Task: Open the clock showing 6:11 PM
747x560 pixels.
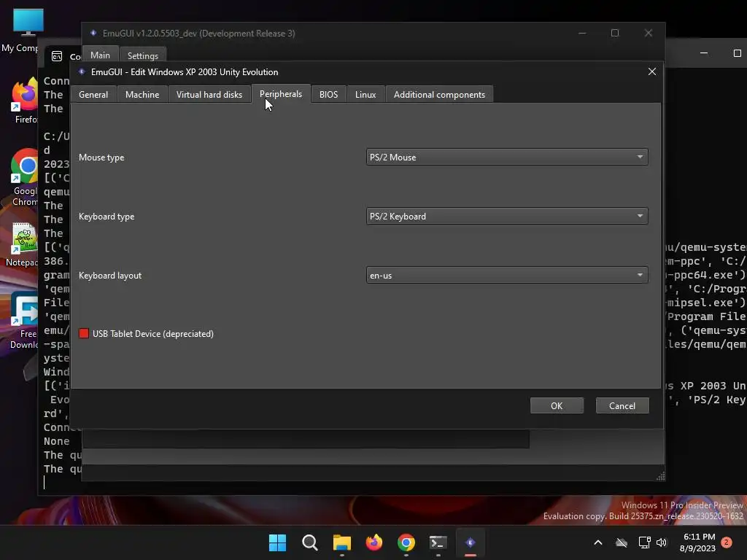Action: pyautogui.click(x=697, y=542)
